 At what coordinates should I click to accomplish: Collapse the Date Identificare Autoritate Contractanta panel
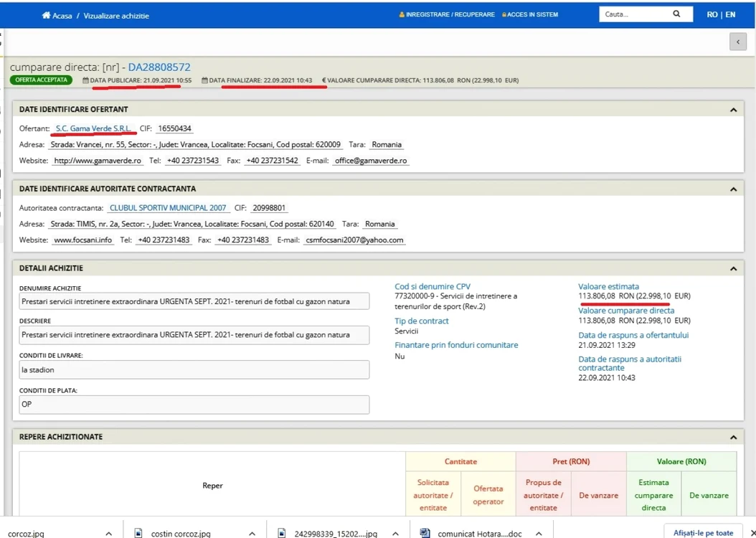(x=733, y=189)
